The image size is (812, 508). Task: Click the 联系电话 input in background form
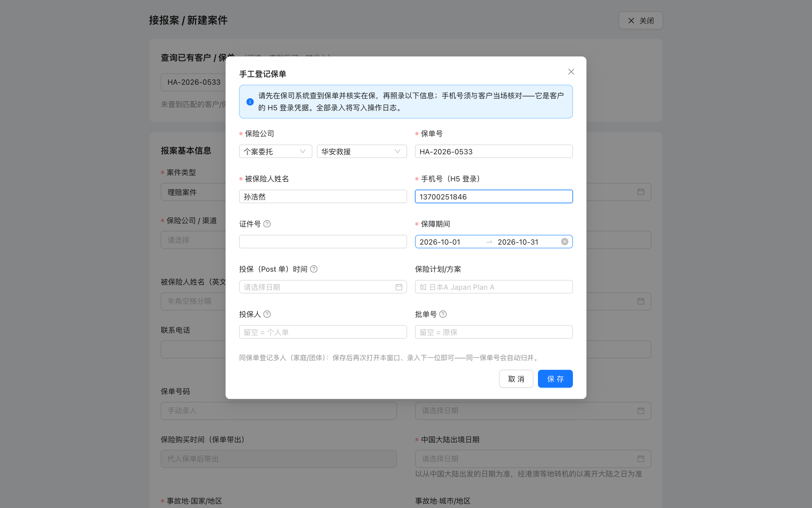[x=194, y=349]
